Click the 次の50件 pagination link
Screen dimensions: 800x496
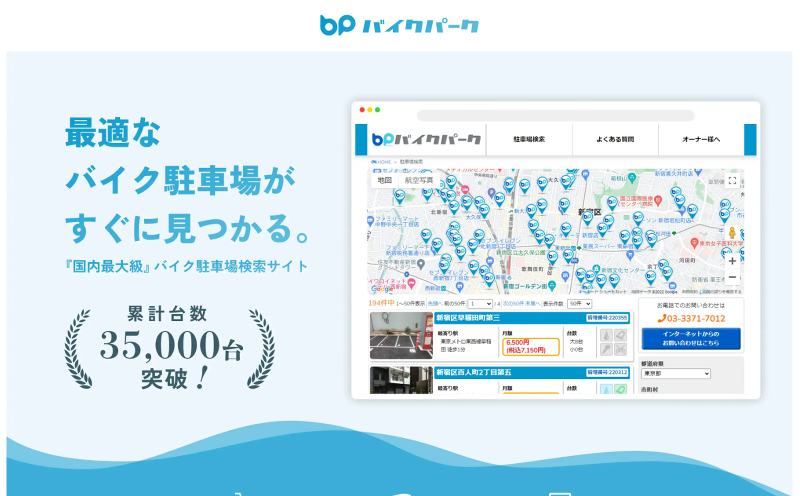(513, 304)
